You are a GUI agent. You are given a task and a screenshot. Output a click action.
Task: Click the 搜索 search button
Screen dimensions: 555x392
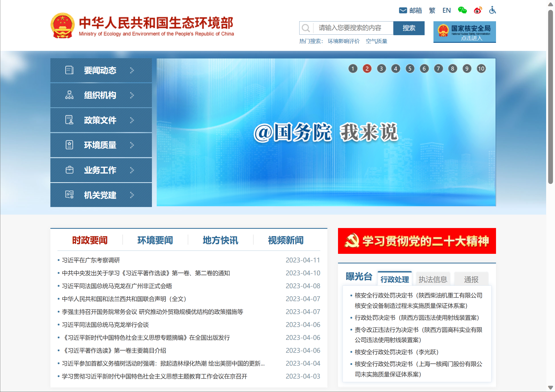click(x=409, y=28)
